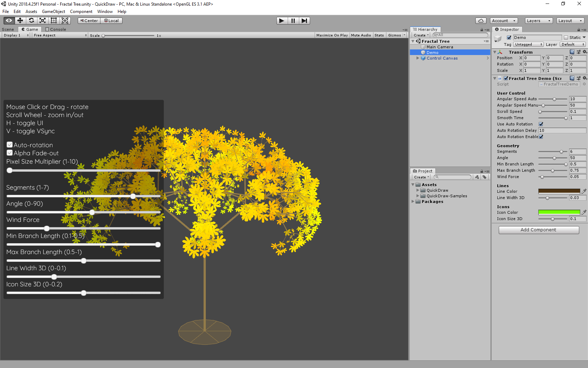The image size is (588, 368).
Task: Click the green Icon Color swatch
Action: tap(559, 212)
